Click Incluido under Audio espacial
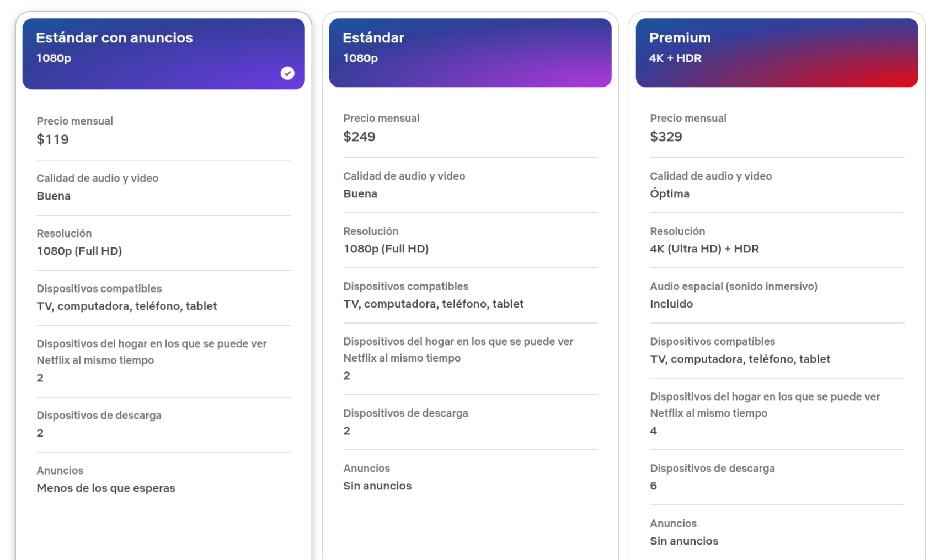 point(671,304)
